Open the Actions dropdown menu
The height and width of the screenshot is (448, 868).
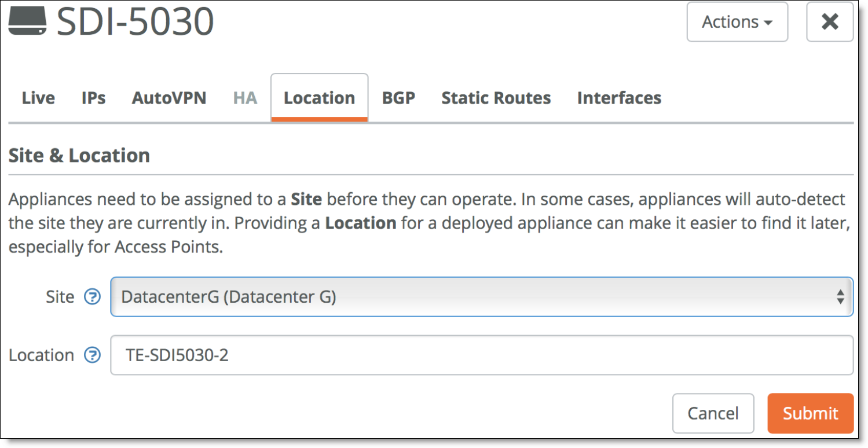(x=737, y=22)
